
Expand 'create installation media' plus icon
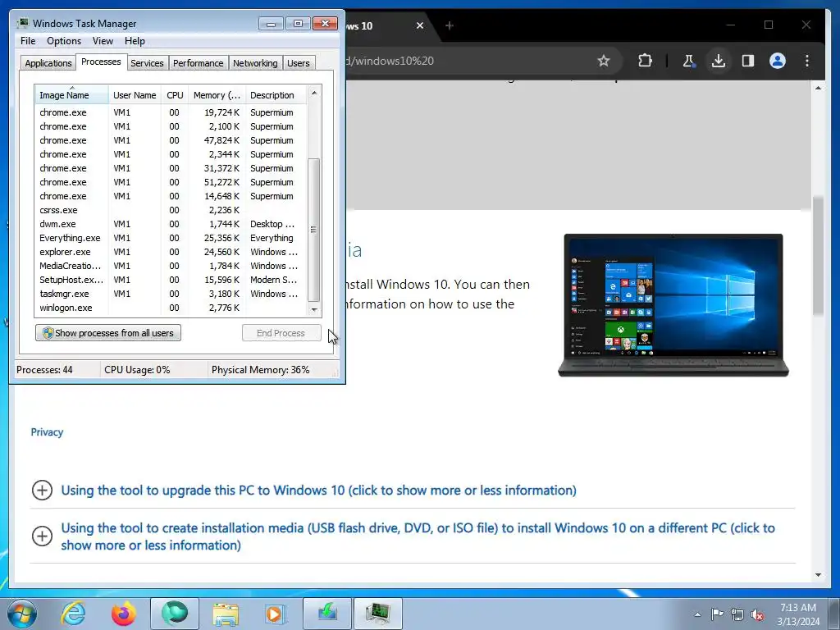[x=42, y=536]
